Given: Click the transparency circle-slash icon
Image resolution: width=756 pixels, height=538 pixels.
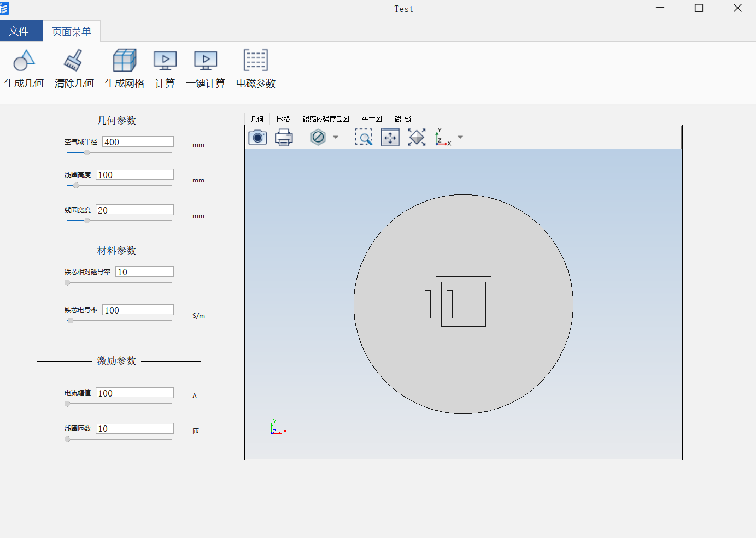Looking at the screenshot, I should (x=318, y=137).
